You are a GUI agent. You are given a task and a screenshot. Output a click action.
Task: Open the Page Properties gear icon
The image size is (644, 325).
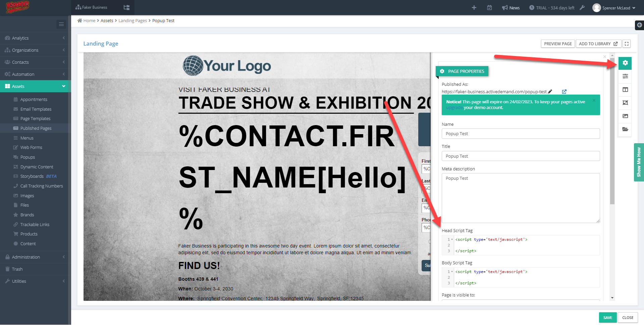625,63
